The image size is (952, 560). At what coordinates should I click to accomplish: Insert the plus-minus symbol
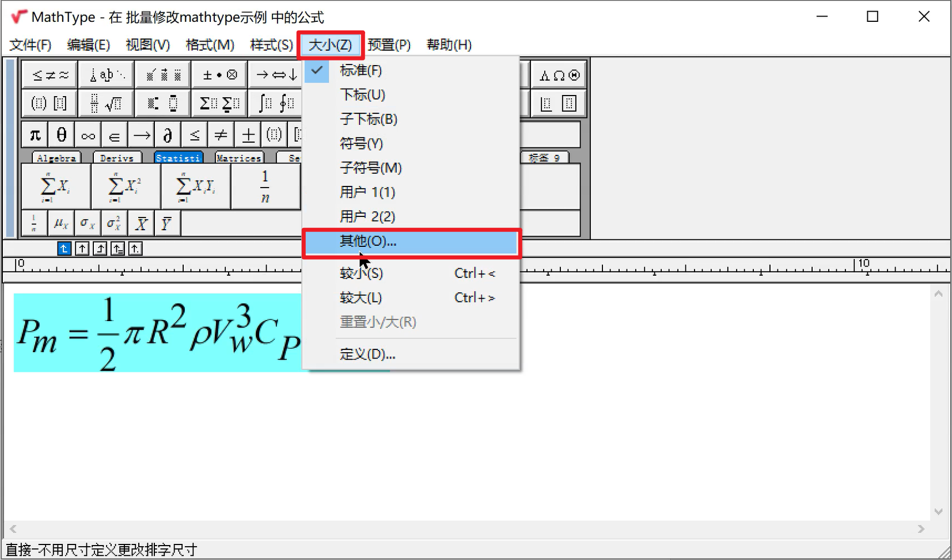248,135
